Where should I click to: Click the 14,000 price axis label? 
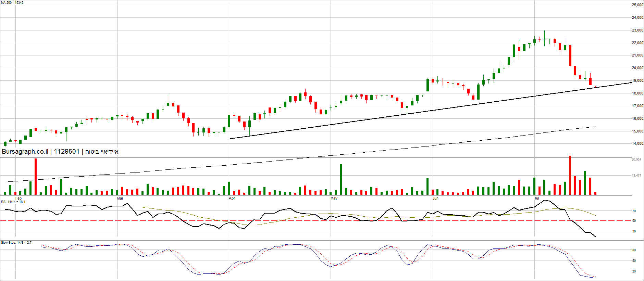point(637,144)
